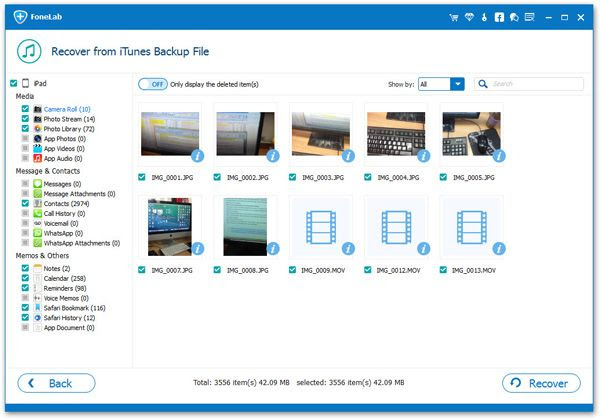The height and width of the screenshot is (419, 600).
Task: Show info for IMG_0005.JPG
Action: 499,156
